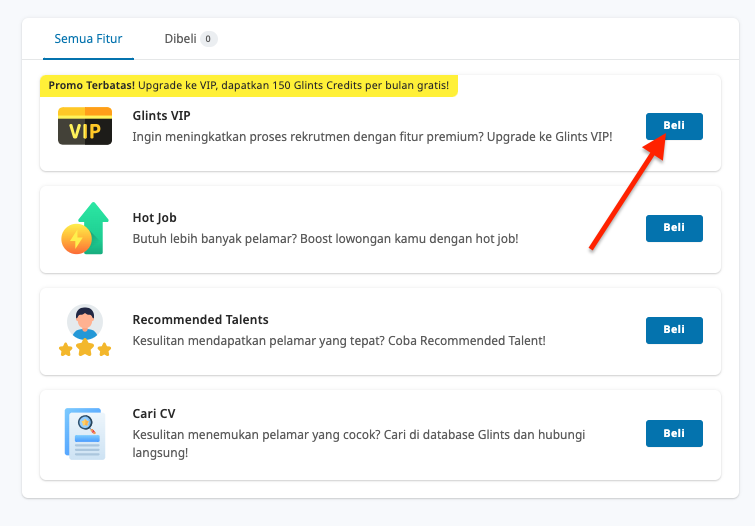The image size is (755, 526).
Task: Click Beli for Hot Job
Action: tap(674, 228)
